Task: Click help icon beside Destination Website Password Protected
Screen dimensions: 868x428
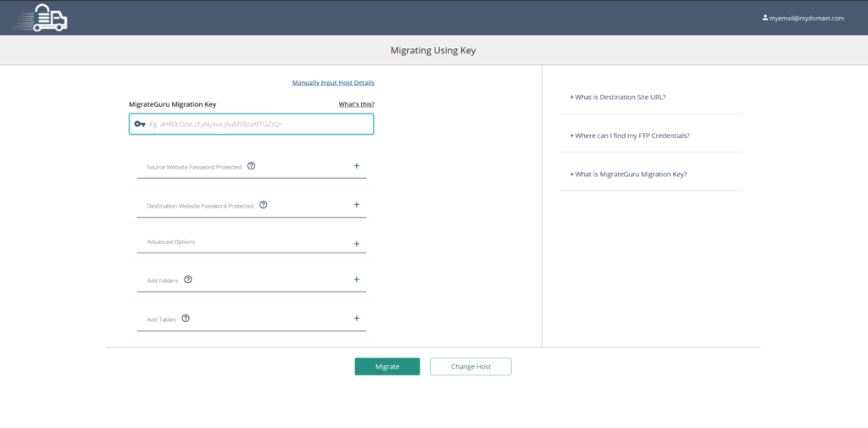Action: coord(264,205)
